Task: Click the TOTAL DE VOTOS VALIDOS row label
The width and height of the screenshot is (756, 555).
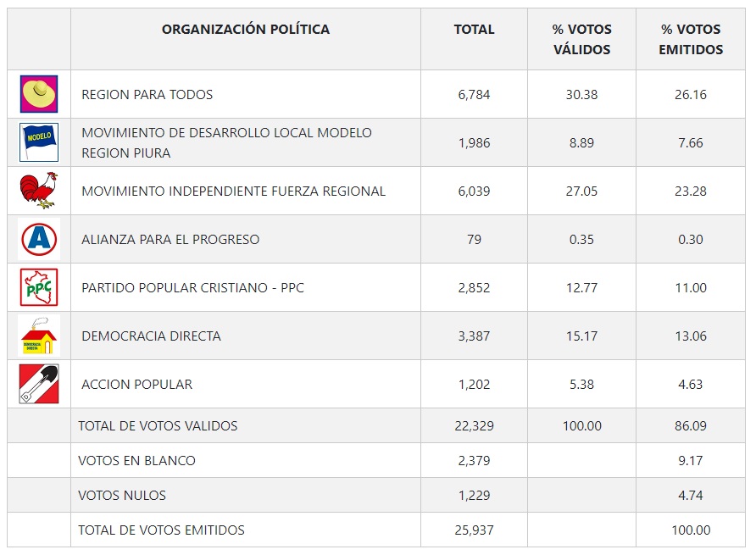Action: [x=158, y=426]
